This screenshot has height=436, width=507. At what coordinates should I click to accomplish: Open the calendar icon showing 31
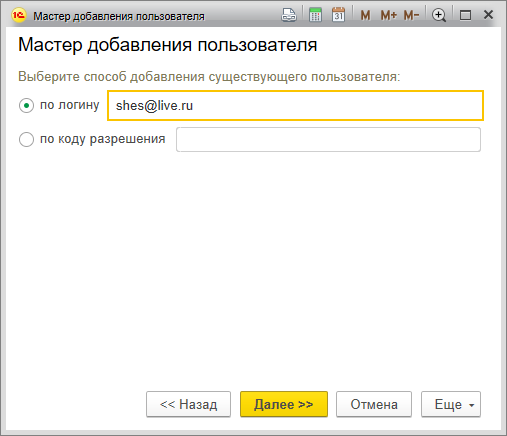[x=338, y=15]
